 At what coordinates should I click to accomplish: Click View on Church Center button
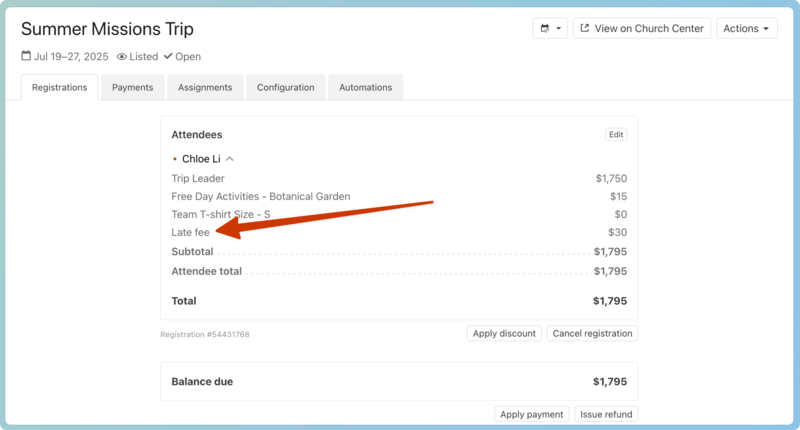click(641, 29)
